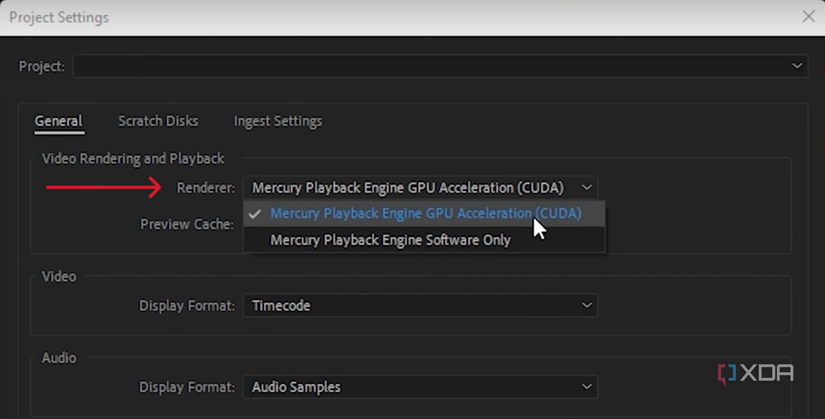
Task: Open the Video Display Format dropdown showing Timecode
Action: pyautogui.click(x=420, y=305)
